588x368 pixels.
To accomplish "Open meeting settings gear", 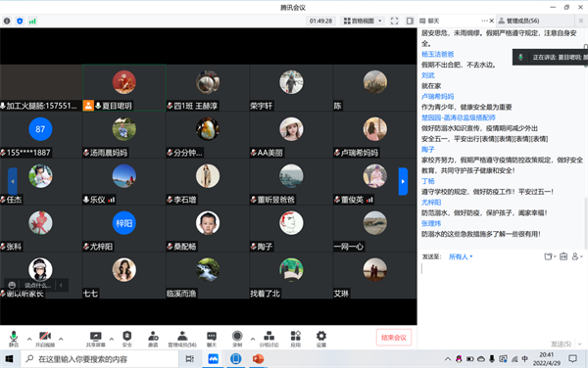I will [321, 339].
